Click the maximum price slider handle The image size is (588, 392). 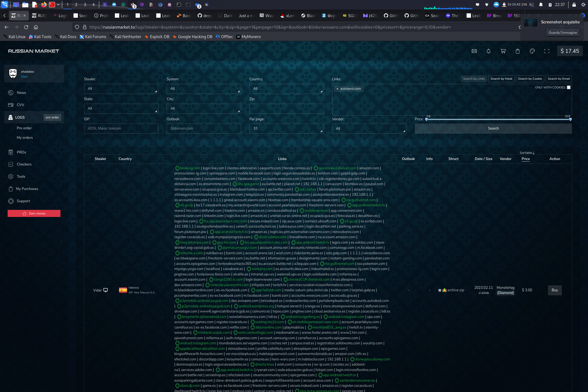point(570,120)
